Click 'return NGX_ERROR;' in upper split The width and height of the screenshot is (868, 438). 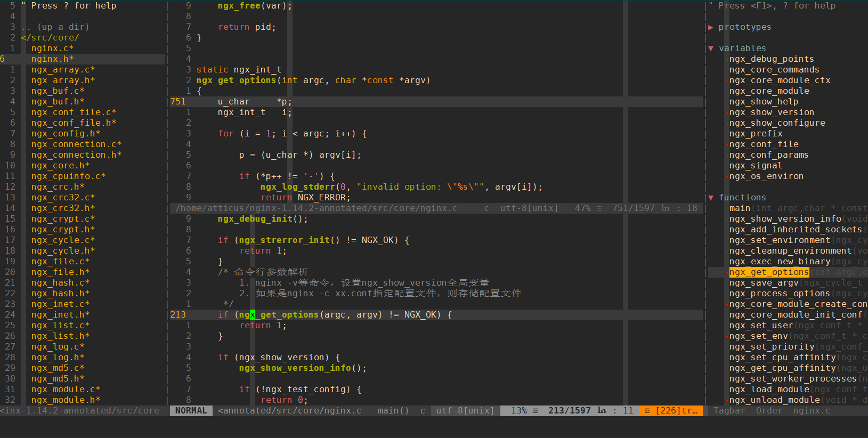click(305, 198)
